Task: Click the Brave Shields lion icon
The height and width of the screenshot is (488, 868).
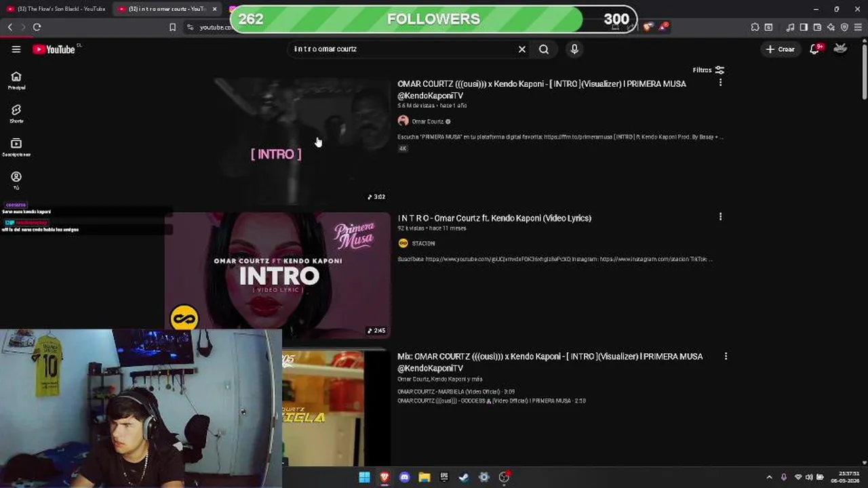Action: [648, 27]
